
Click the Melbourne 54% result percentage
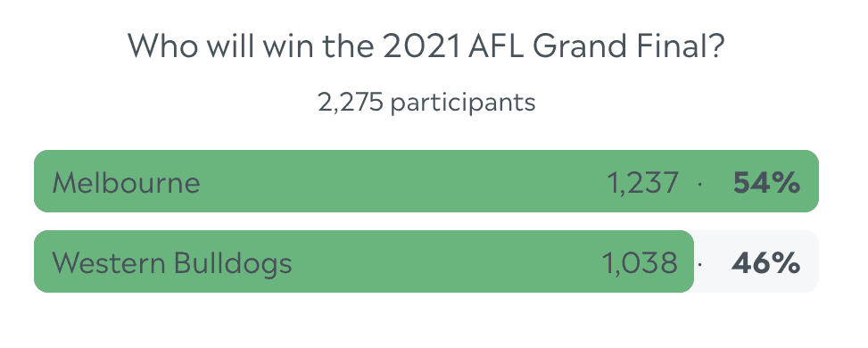(x=766, y=183)
